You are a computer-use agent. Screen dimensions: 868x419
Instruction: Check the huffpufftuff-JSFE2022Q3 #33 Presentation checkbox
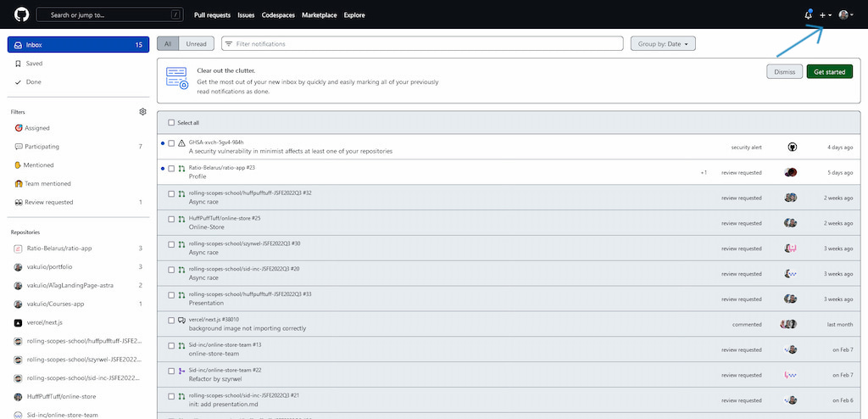[x=171, y=295]
